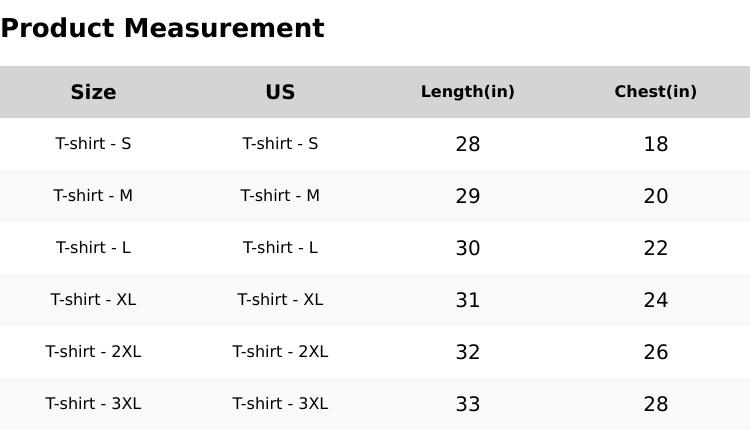The height and width of the screenshot is (430, 750).
Task: Click the length value 30
Action: pyautogui.click(x=467, y=248)
